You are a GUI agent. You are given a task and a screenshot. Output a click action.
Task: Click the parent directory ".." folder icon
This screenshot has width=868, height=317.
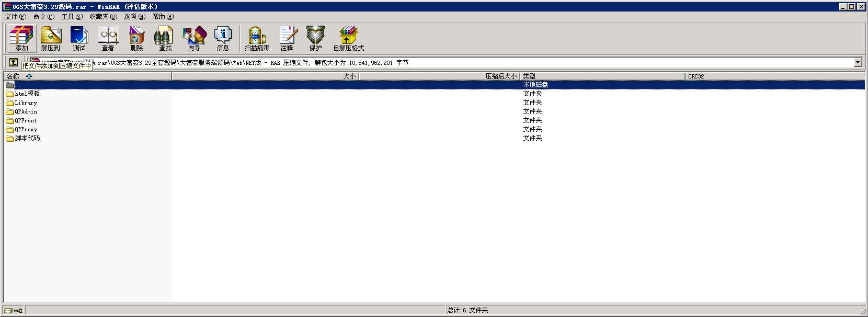10,85
